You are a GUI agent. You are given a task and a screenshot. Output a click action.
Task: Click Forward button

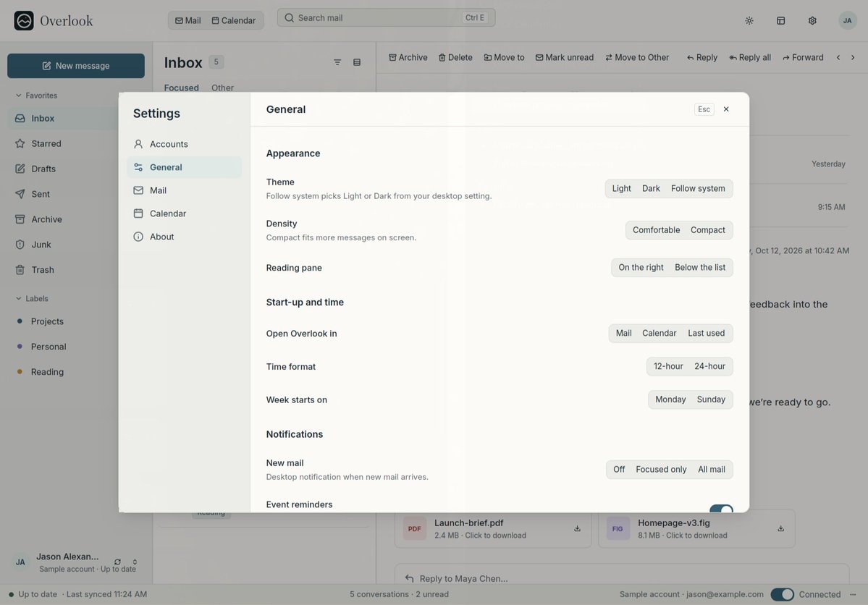click(803, 58)
